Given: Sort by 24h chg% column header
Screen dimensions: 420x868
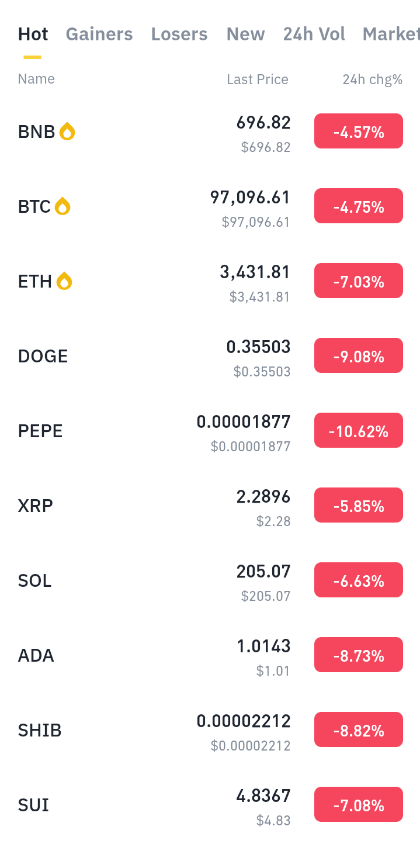Looking at the screenshot, I should [x=373, y=79].
